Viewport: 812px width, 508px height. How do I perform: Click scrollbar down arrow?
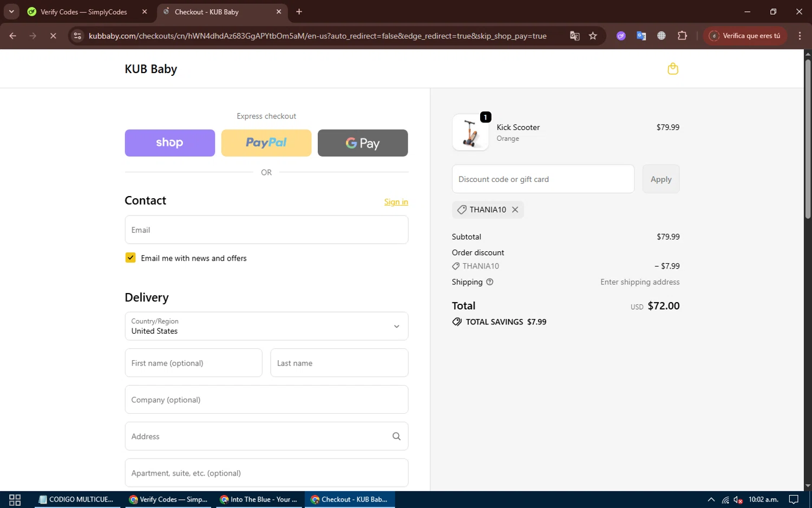coord(808,486)
